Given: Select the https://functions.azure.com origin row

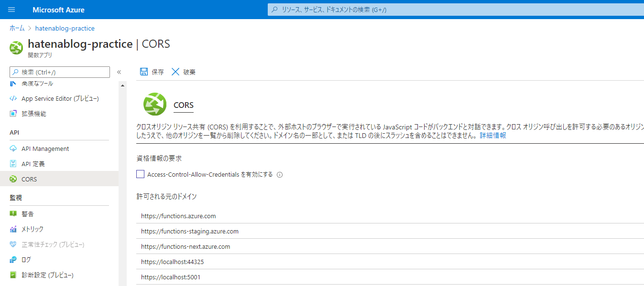Looking at the screenshot, I should [390, 216].
